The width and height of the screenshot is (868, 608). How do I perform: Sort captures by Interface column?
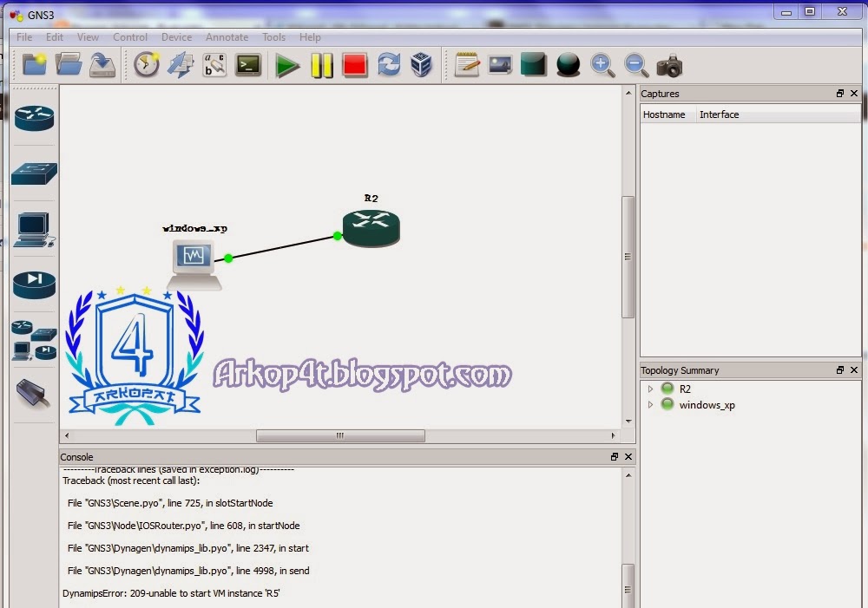[779, 114]
